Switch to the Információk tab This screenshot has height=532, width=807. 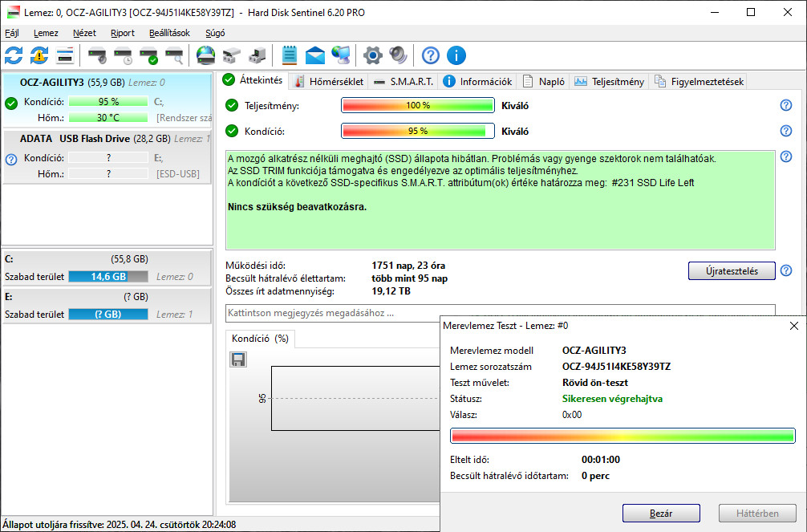point(477,81)
